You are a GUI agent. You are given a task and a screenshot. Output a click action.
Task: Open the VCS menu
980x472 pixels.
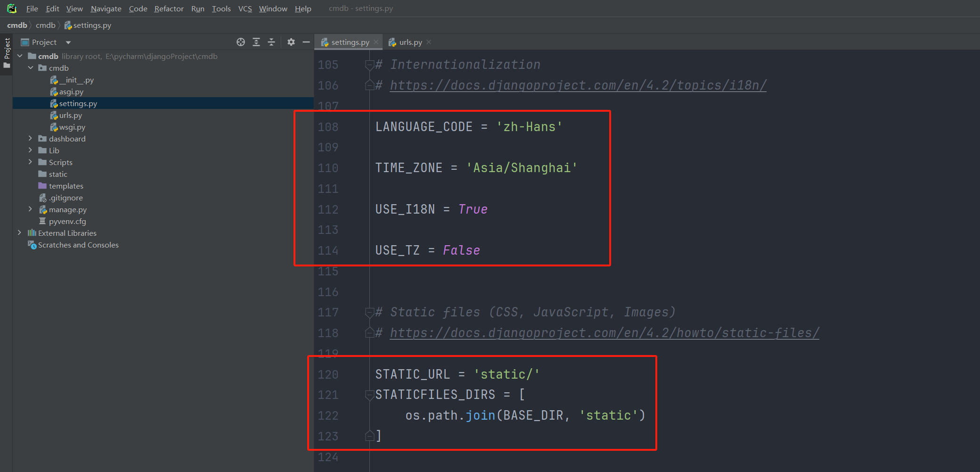pos(245,8)
